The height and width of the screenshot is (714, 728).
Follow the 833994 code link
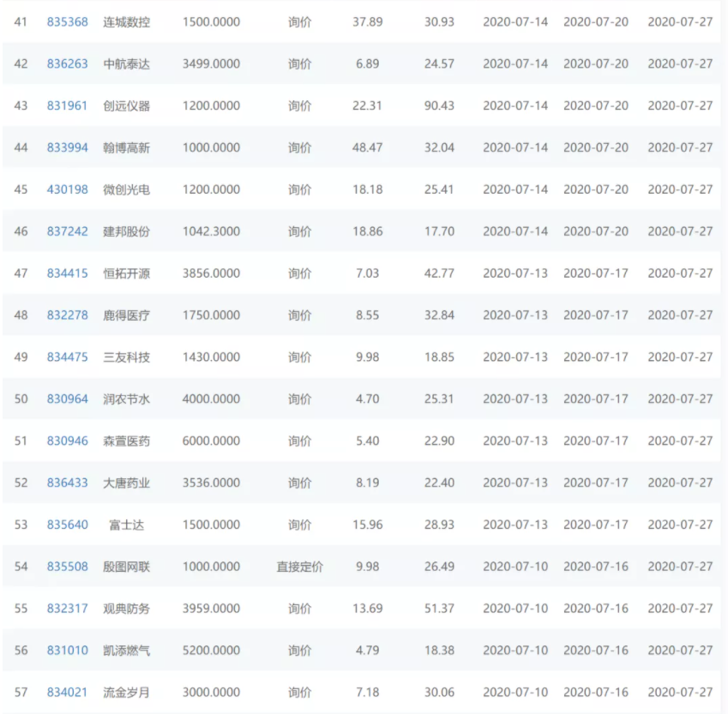tap(68, 147)
